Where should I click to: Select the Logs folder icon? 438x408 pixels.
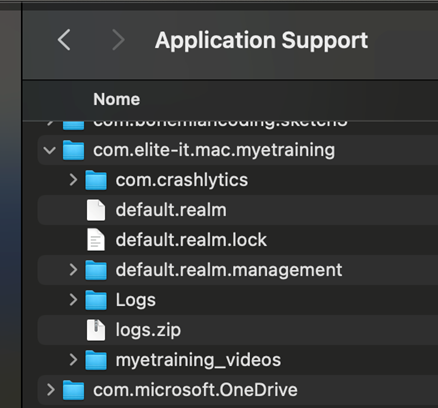(96, 300)
